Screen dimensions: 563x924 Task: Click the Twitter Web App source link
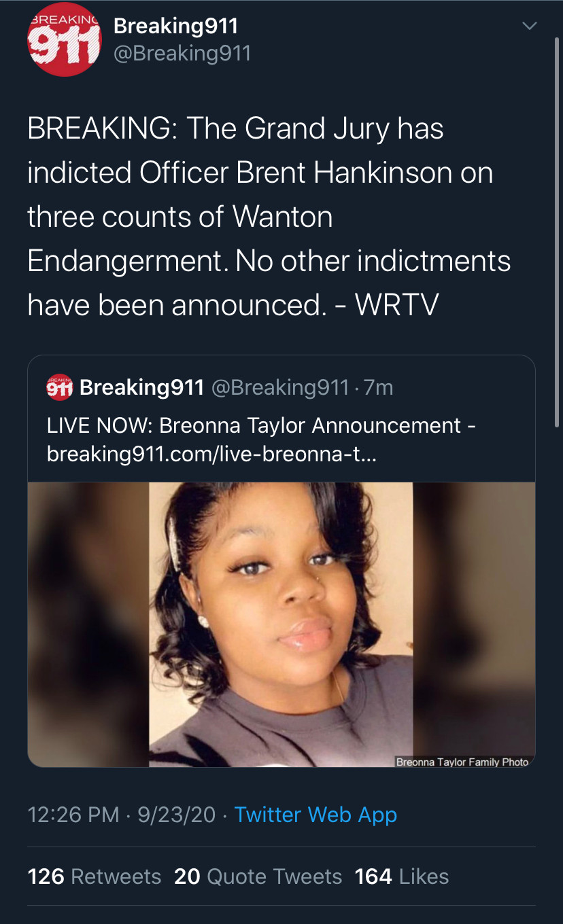[315, 814]
